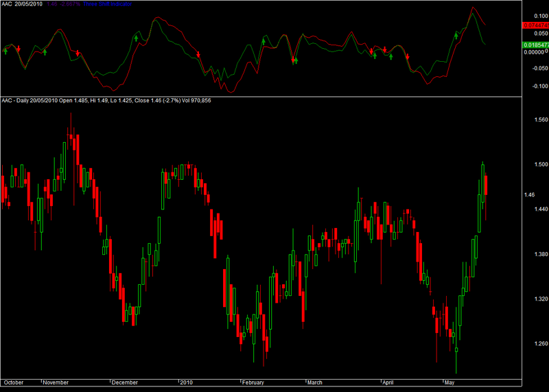Select the 1.440 price axis label
549x392 pixels.
click(x=541, y=209)
